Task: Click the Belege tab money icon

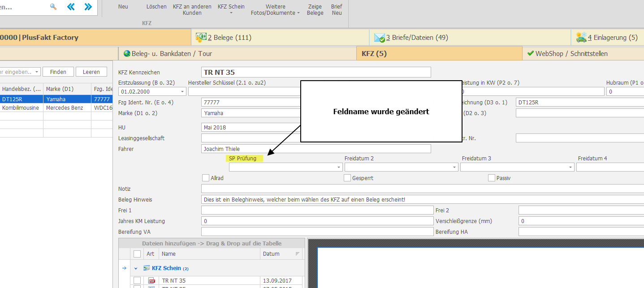Action: pos(201,38)
